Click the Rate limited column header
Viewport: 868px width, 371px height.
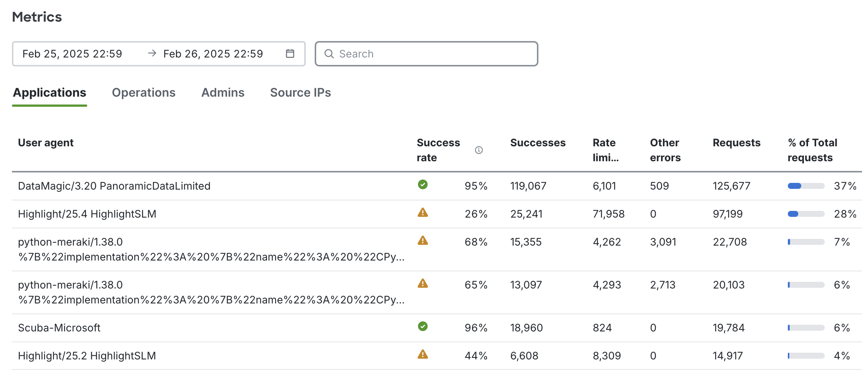click(605, 150)
